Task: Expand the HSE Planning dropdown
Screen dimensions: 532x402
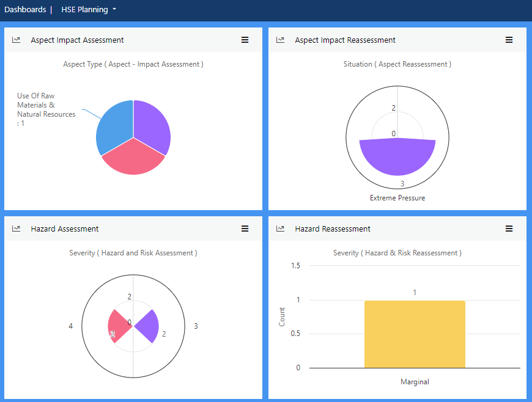Action: pos(89,10)
